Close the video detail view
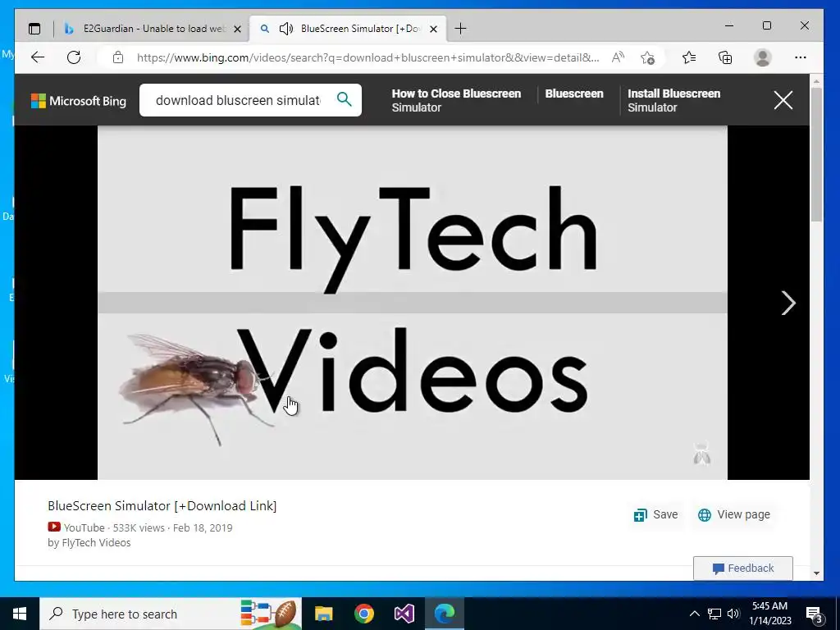Viewport: 840px width, 630px height. pyautogui.click(x=783, y=100)
